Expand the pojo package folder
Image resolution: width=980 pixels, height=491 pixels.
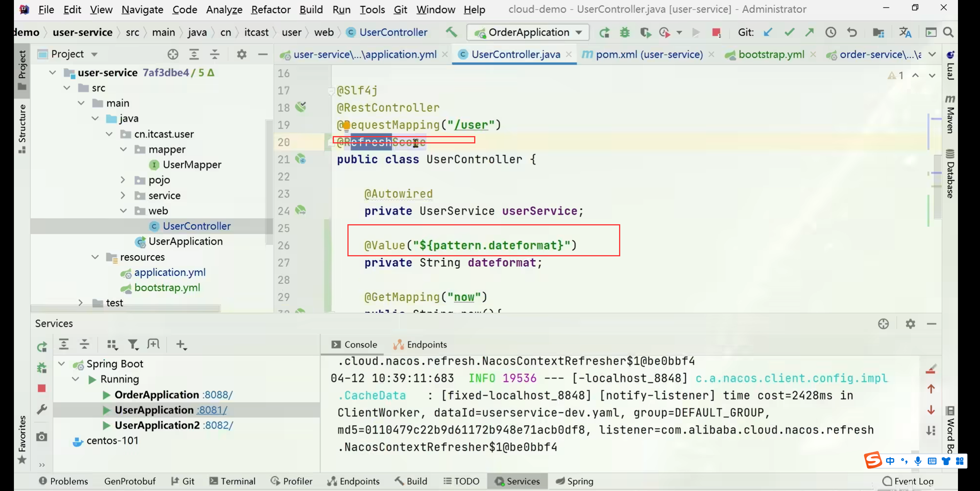pos(123,180)
